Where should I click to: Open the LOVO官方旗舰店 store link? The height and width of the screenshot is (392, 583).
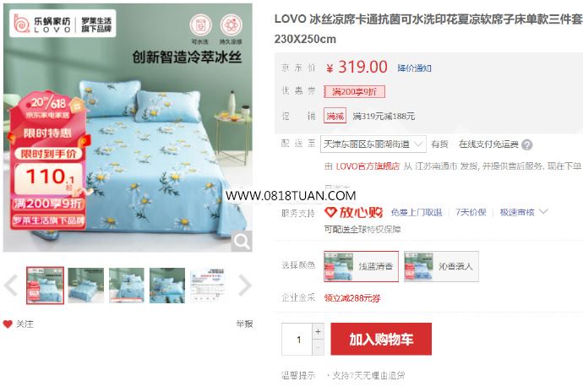(368, 166)
